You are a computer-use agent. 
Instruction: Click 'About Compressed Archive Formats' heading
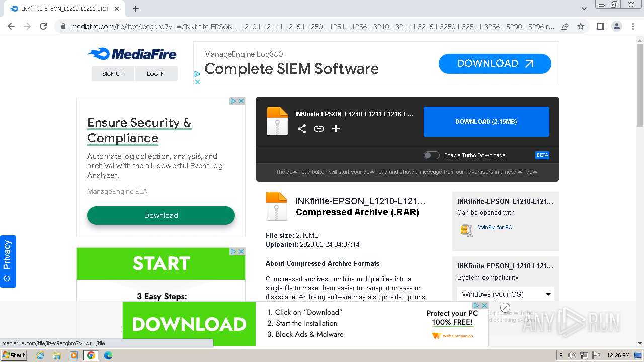[x=323, y=263]
